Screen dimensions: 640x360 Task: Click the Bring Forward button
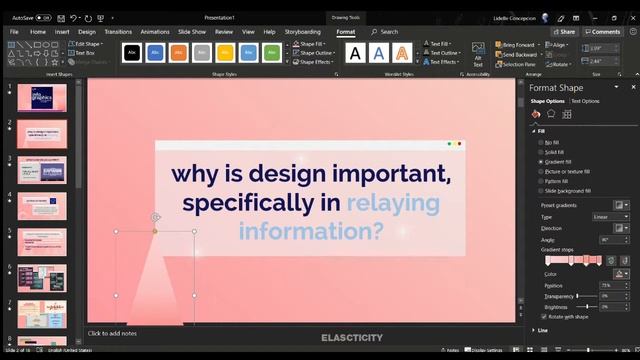click(x=518, y=45)
